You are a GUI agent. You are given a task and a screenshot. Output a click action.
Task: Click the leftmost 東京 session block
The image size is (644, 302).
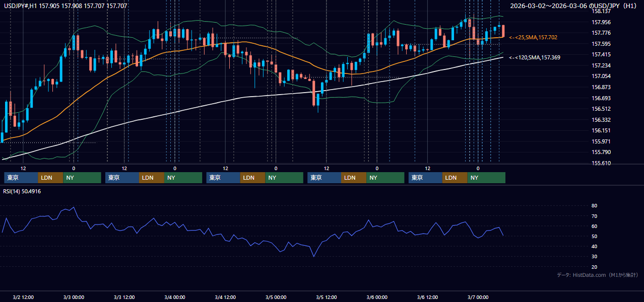pyautogui.click(x=21, y=178)
